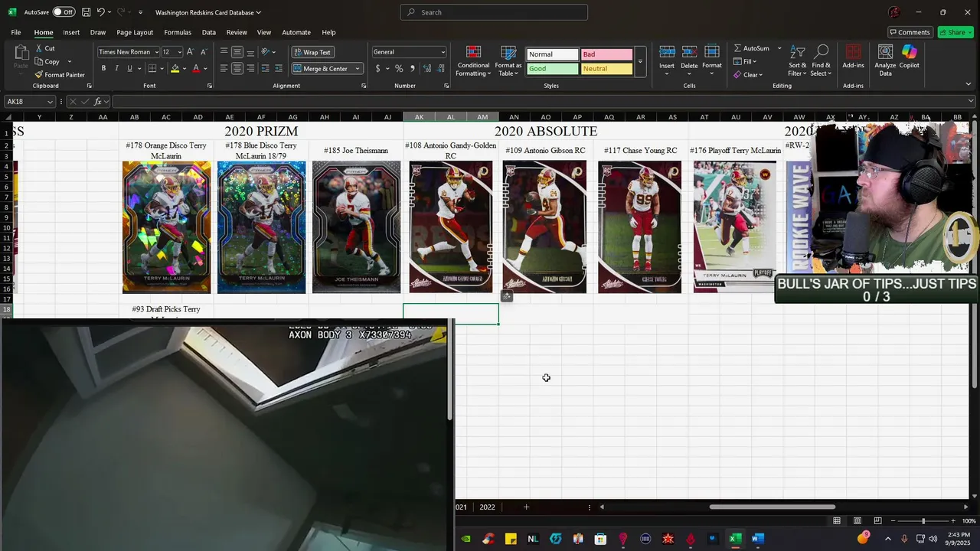The image size is (980, 551).
Task: Go to the View tab
Action: pos(264,32)
